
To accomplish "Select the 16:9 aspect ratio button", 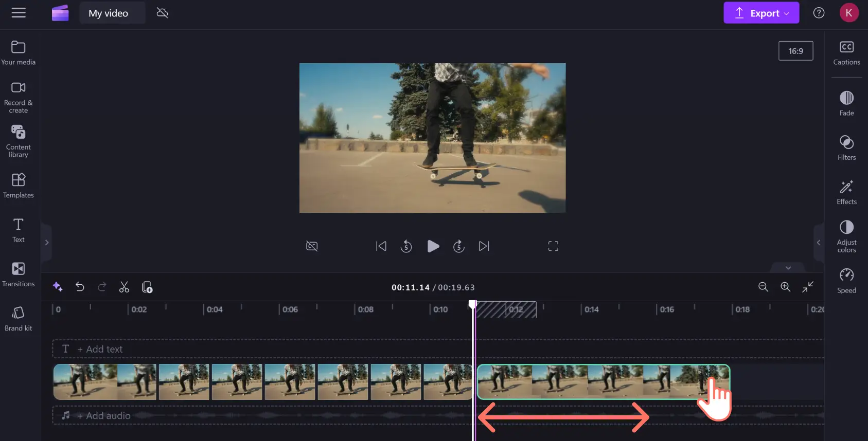I will click(x=795, y=51).
